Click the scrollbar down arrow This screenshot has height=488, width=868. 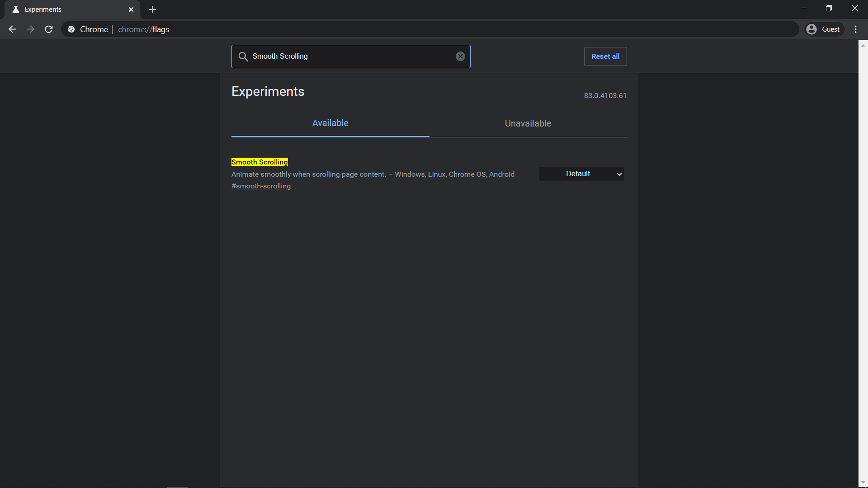coord(863,483)
